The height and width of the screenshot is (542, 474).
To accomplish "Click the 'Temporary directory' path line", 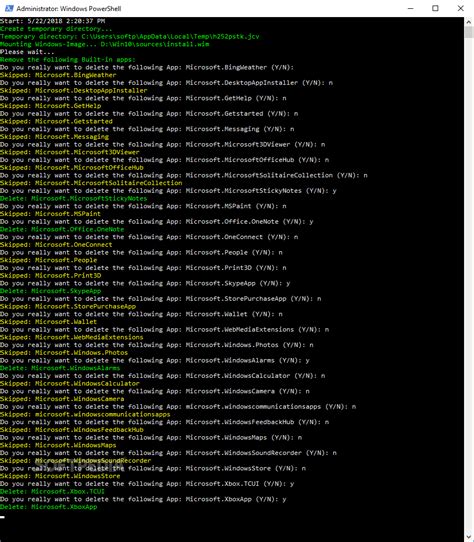I will point(130,36).
